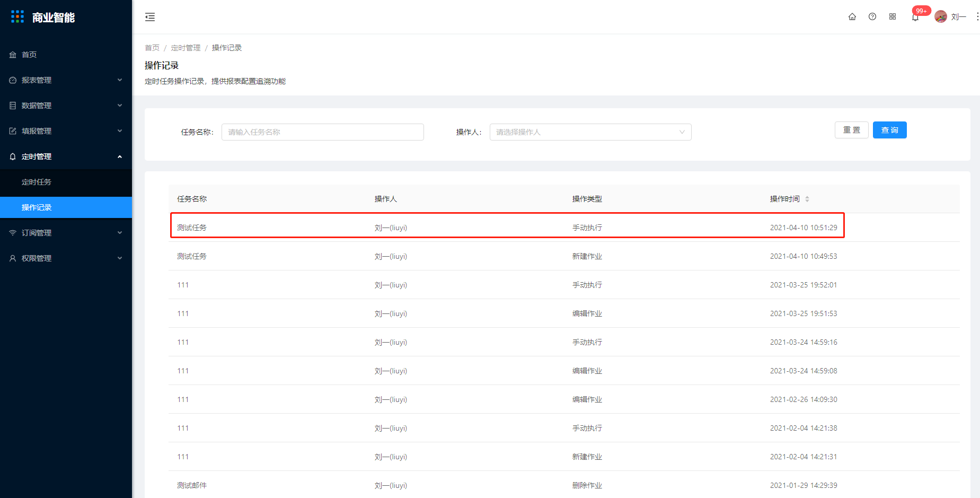
Task: Click 新建作业 in the 14:21:31 row
Action: point(587,457)
